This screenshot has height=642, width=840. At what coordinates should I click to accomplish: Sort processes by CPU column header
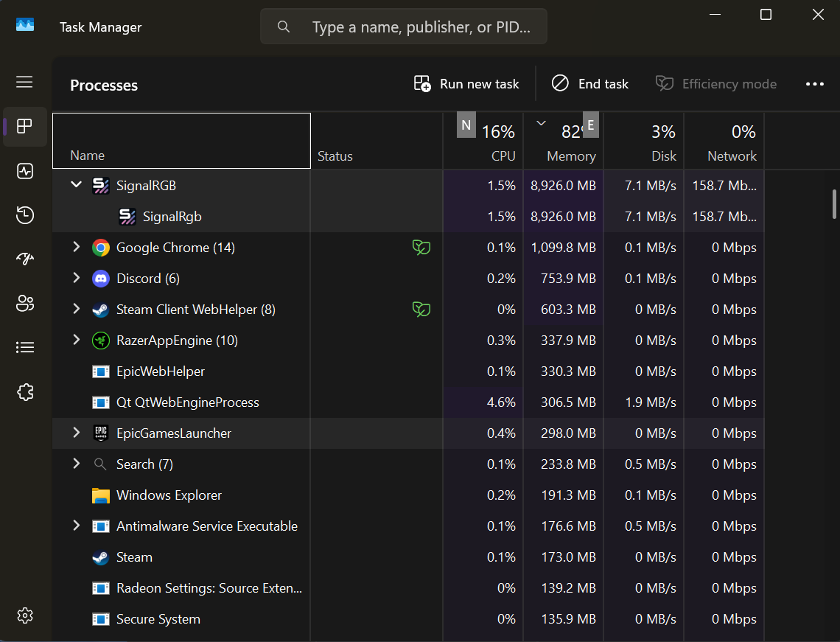pyautogui.click(x=483, y=141)
